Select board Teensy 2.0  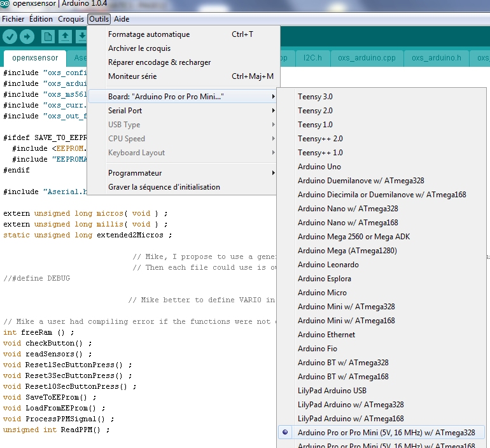pyautogui.click(x=381, y=111)
